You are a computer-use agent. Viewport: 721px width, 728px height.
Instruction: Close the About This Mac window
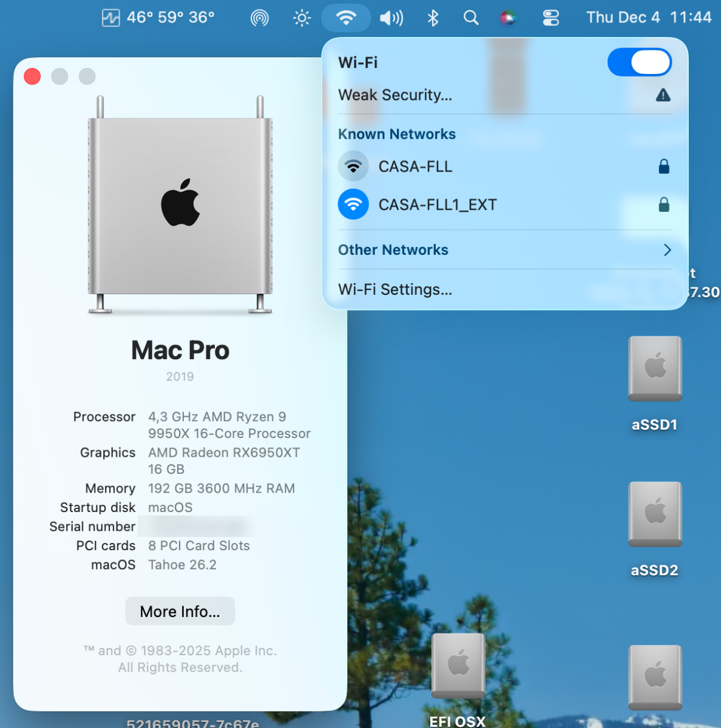click(x=32, y=76)
